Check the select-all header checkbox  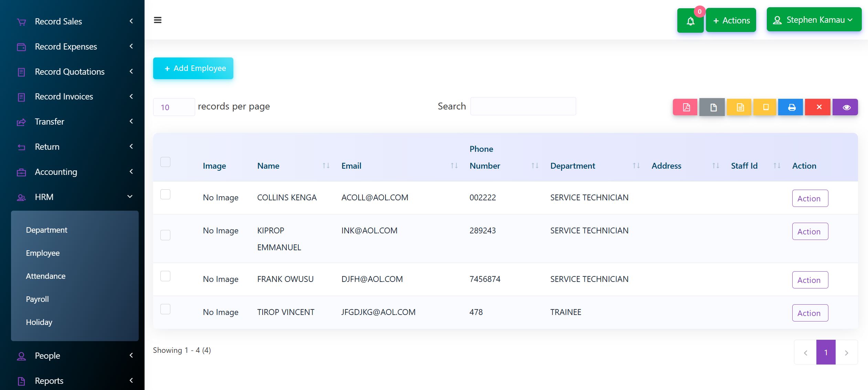click(x=165, y=162)
